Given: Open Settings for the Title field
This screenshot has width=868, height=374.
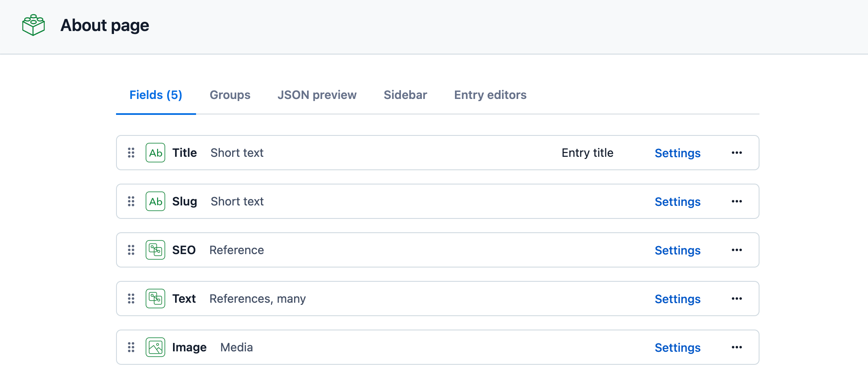Looking at the screenshot, I should pos(677,153).
